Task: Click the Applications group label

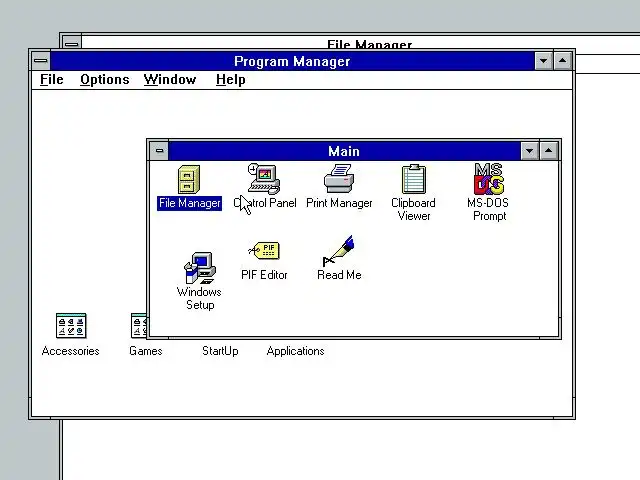Action: (296, 351)
